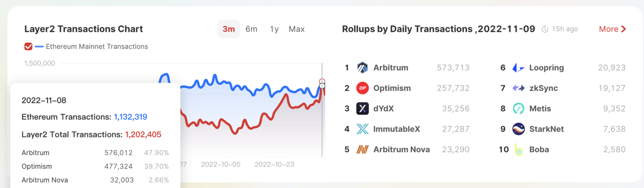Select the 3m time range tab

click(x=229, y=29)
